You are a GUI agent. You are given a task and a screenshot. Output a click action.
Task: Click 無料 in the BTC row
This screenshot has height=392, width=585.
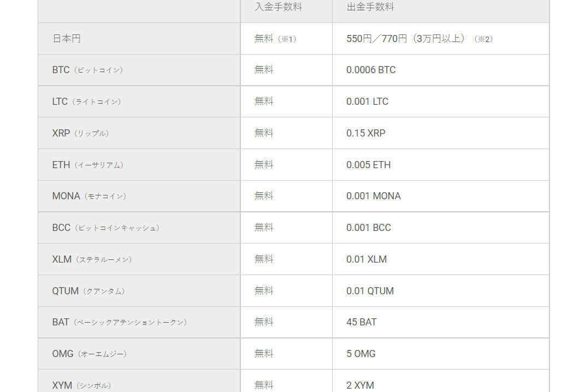pyautogui.click(x=264, y=70)
